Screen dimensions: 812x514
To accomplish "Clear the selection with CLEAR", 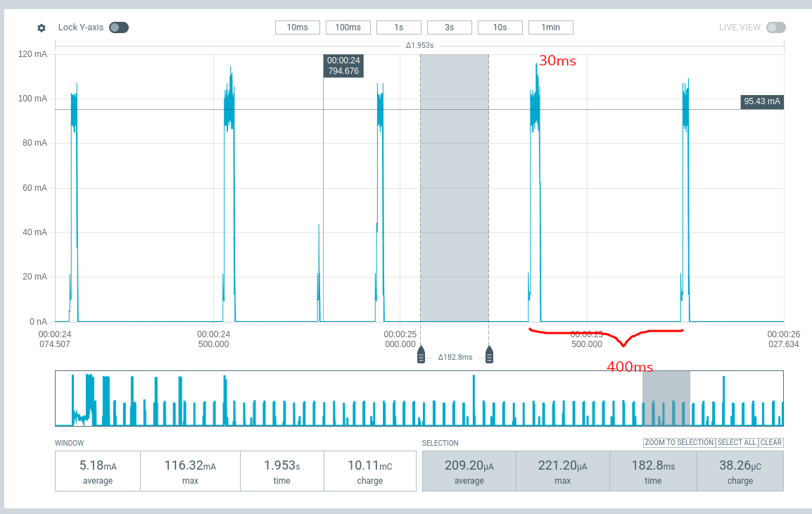I will (x=771, y=442).
